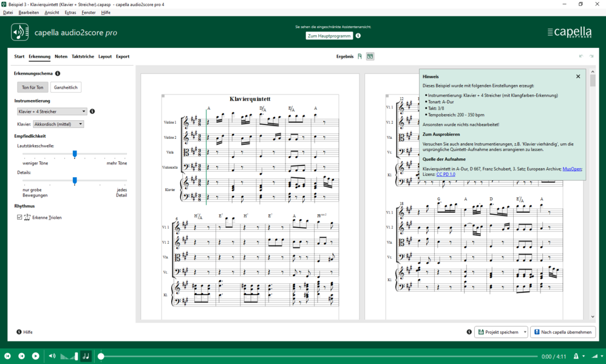
Task: Click the 'mehr Töne' slider label
Action: click(x=117, y=163)
